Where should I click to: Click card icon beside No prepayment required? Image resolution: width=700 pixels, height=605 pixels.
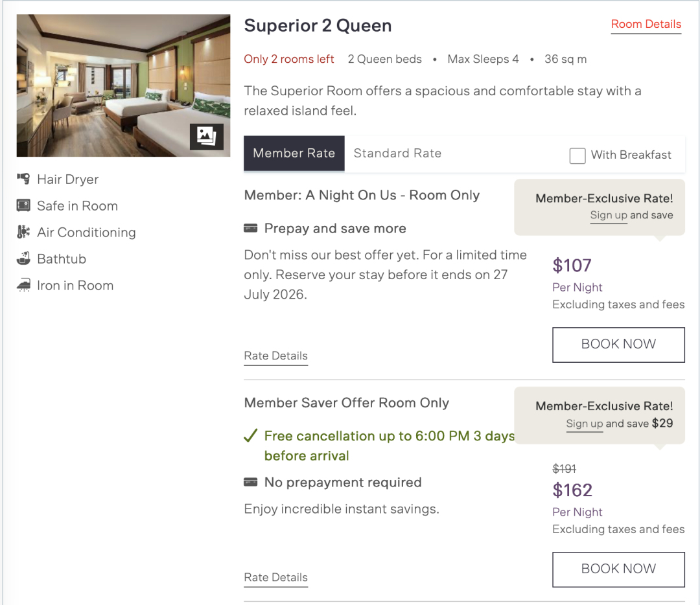(250, 483)
